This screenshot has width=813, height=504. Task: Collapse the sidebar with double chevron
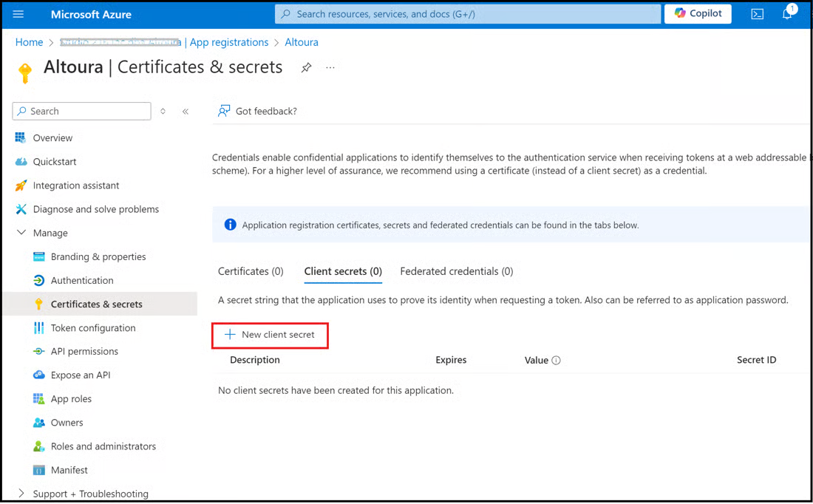click(185, 111)
